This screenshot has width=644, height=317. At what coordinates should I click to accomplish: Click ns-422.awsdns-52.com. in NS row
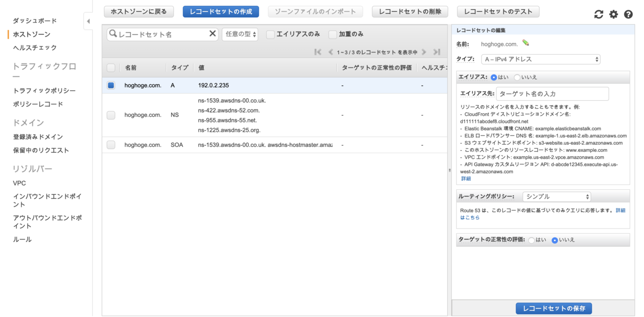click(229, 110)
